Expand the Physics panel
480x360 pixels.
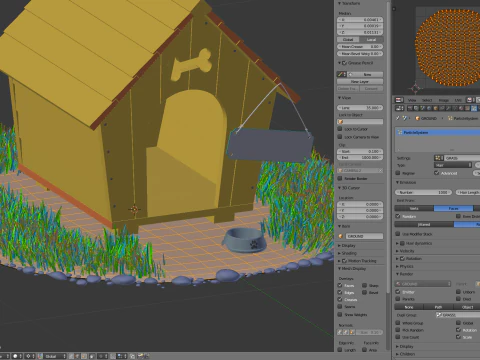coord(397,266)
